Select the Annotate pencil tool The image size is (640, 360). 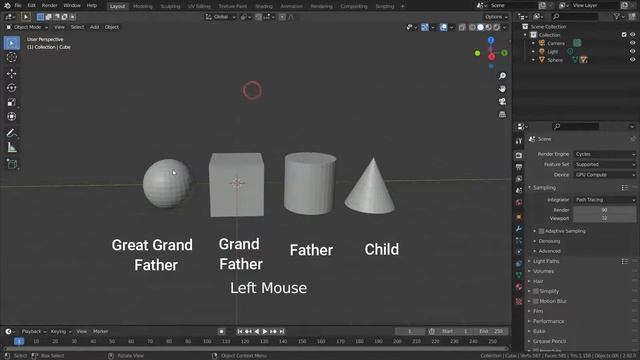(11, 133)
